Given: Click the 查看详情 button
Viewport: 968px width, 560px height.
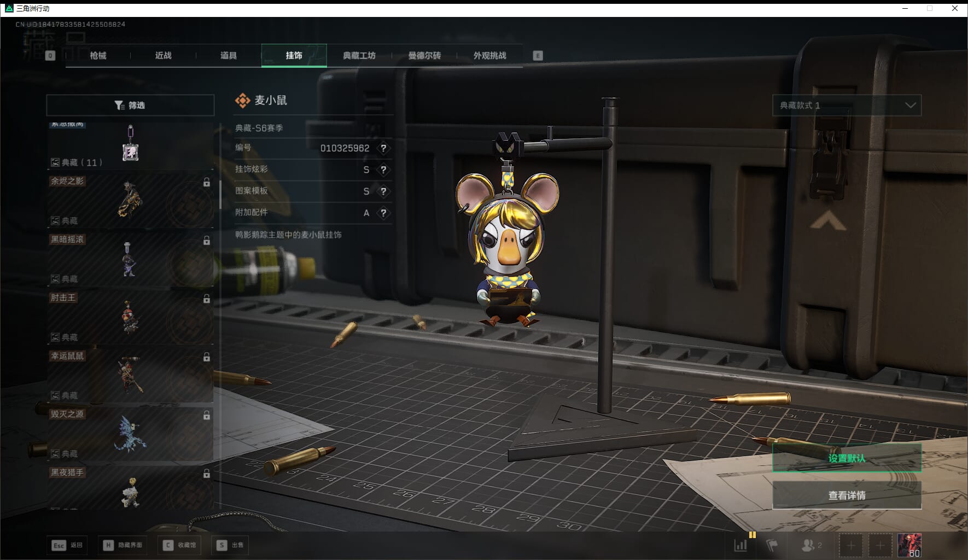Looking at the screenshot, I should [x=847, y=495].
